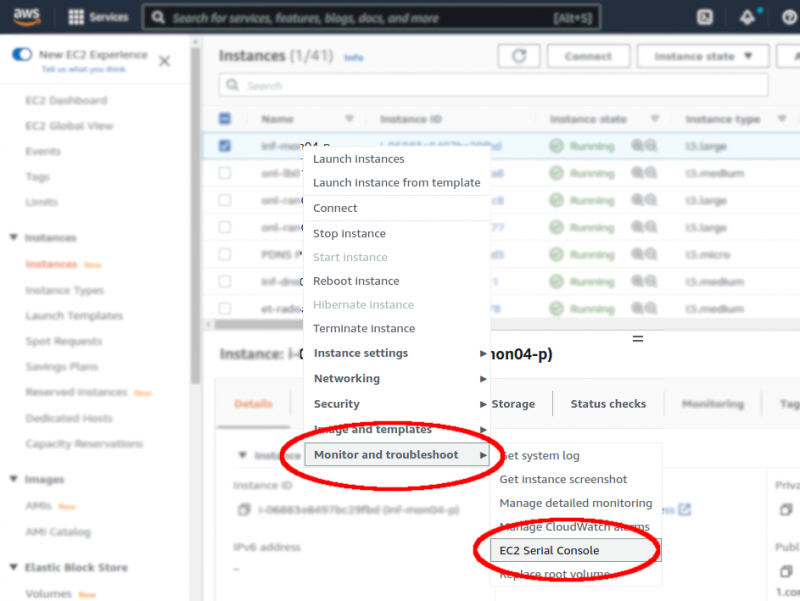Open EC2 Dashboard link in sidebar
This screenshot has height=601, width=800.
[x=66, y=100]
